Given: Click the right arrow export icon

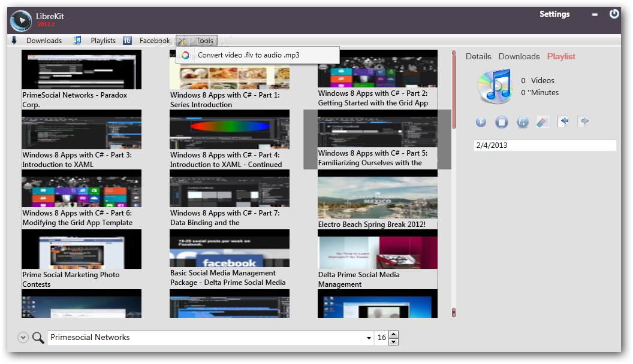Looking at the screenshot, I should pos(584,122).
